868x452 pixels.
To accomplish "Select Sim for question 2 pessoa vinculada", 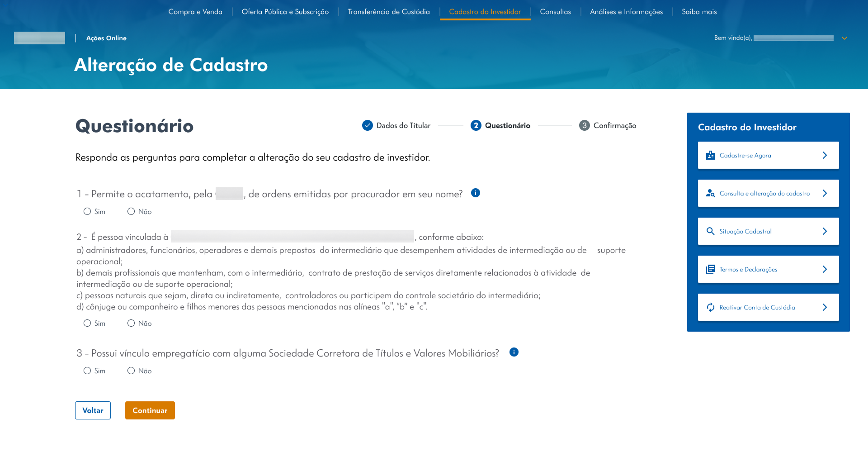I will pos(87,323).
